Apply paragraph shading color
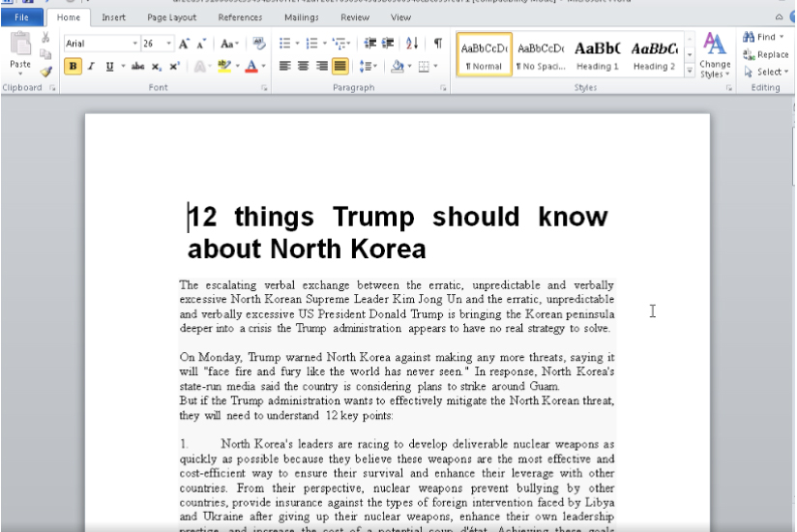The width and height of the screenshot is (797, 532). point(398,67)
